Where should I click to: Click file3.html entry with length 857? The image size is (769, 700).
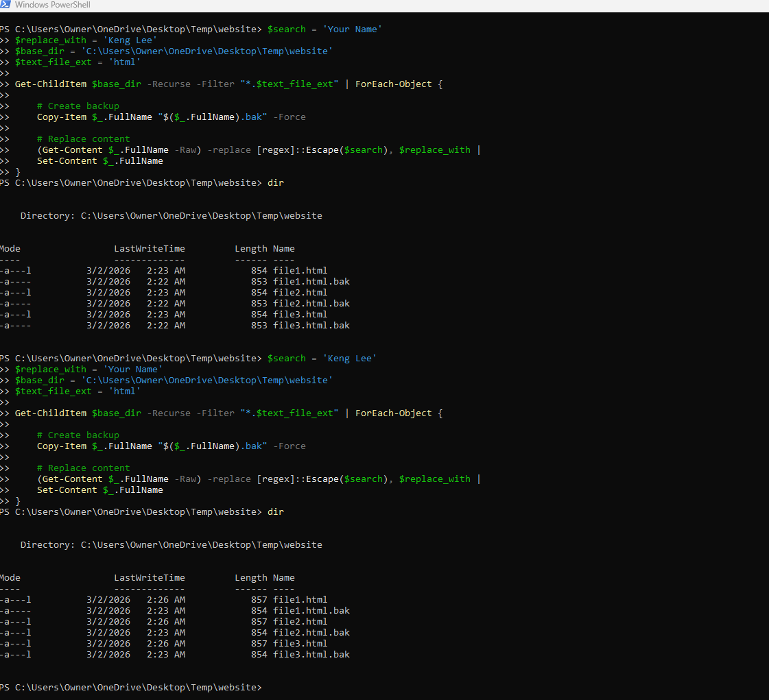[300, 644]
